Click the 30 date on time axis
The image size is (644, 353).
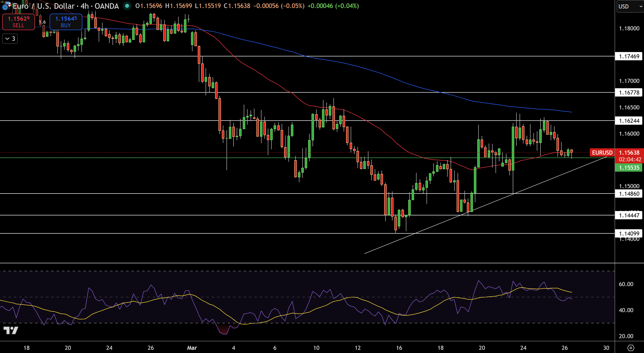[606, 348]
